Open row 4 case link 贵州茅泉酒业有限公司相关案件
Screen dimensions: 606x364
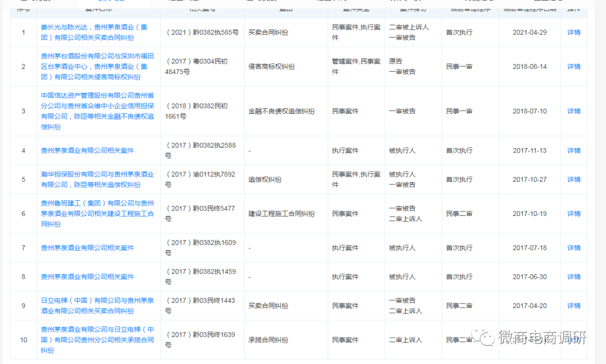click(88, 150)
